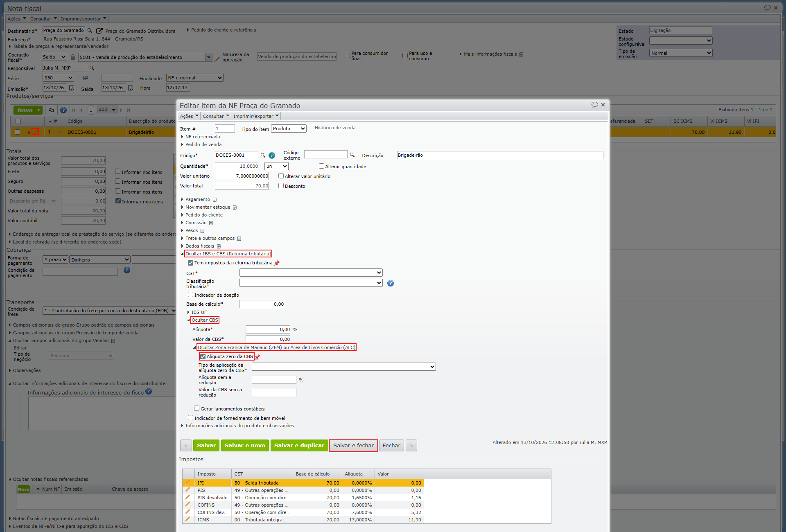The height and width of the screenshot is (532, 786).
Task: Open the Tipo do item dropdown
Action: pos(289,128)
